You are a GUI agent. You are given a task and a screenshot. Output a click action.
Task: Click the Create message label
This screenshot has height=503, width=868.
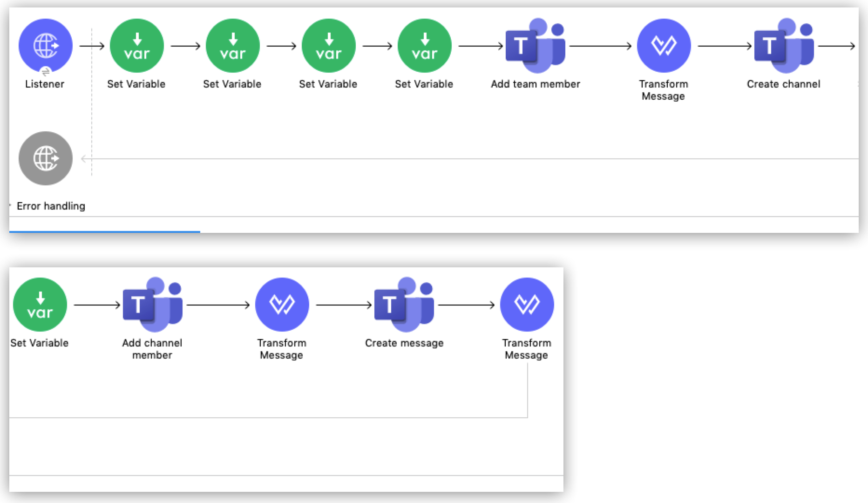click(404, 343)
